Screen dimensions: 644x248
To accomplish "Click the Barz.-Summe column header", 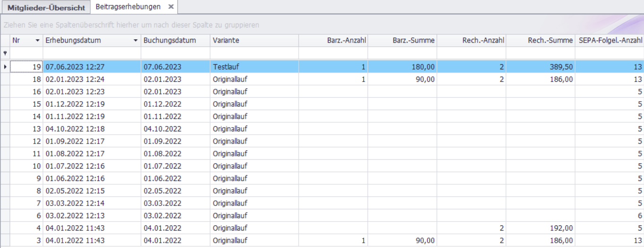I will pos(402,41).
